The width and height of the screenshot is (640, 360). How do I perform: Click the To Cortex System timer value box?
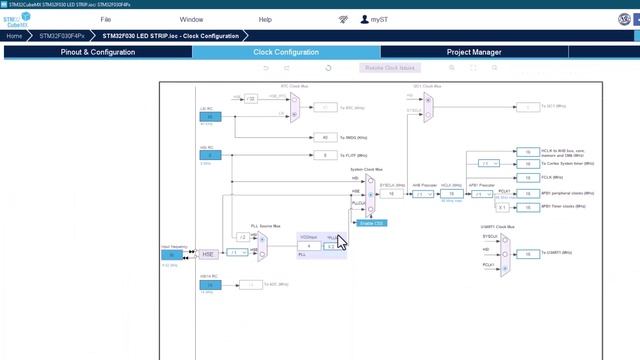coord(528,164)
